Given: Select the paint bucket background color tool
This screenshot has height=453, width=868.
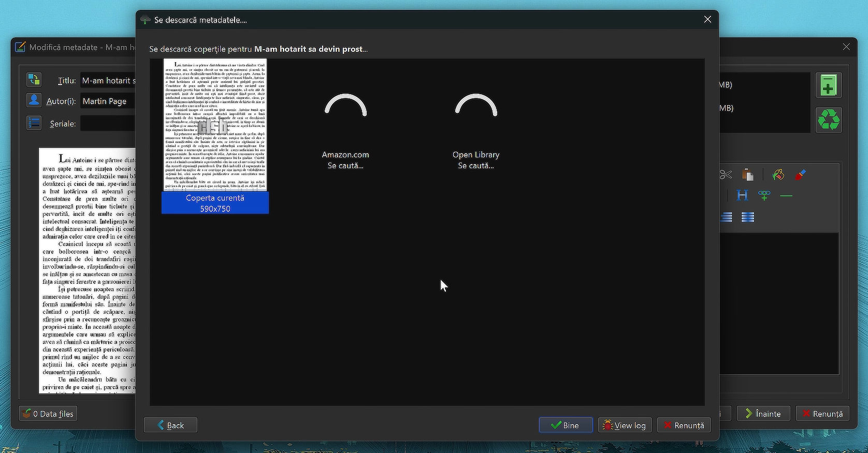Looking at the screenshot, I should pos(778,175).
